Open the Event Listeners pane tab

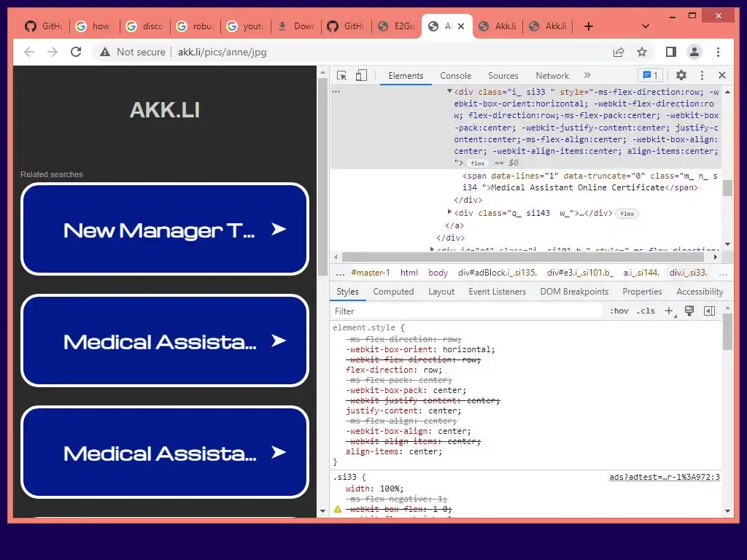pyautogui.click(x=497, y=292)
